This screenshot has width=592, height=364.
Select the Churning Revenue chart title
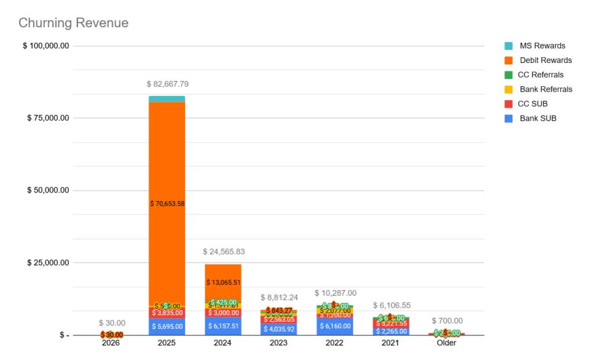(73, 23)
